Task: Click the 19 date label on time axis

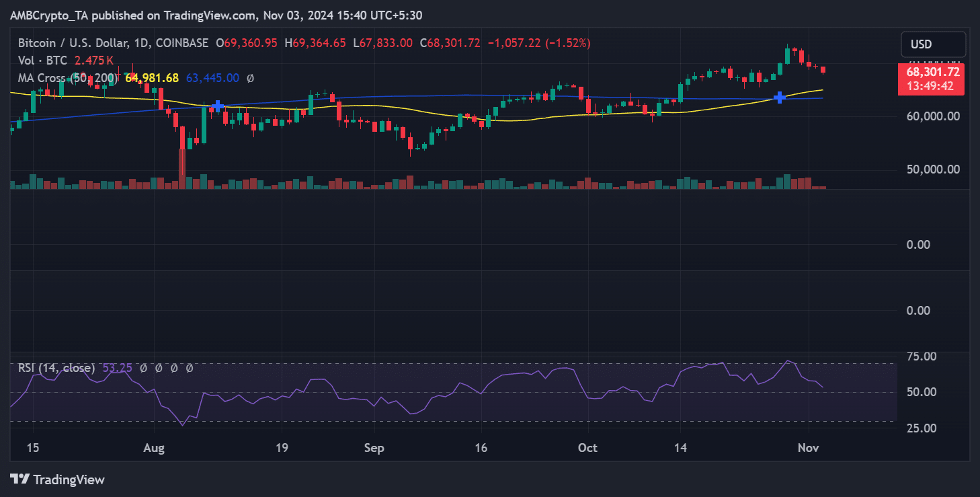Action: pos(282,448)
